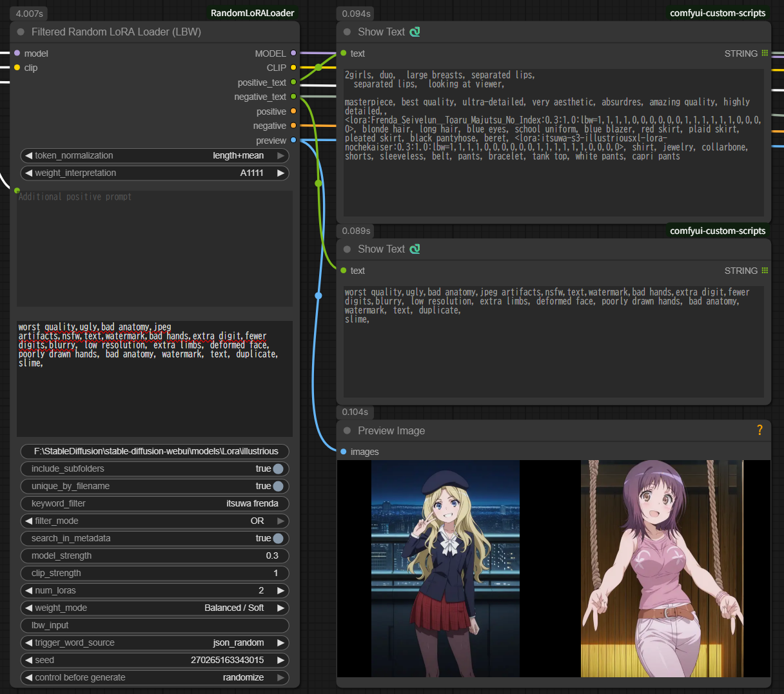Screen dimensions: 784x694
Task: Click the 4.007s execution time label
Action: point(30,14)
